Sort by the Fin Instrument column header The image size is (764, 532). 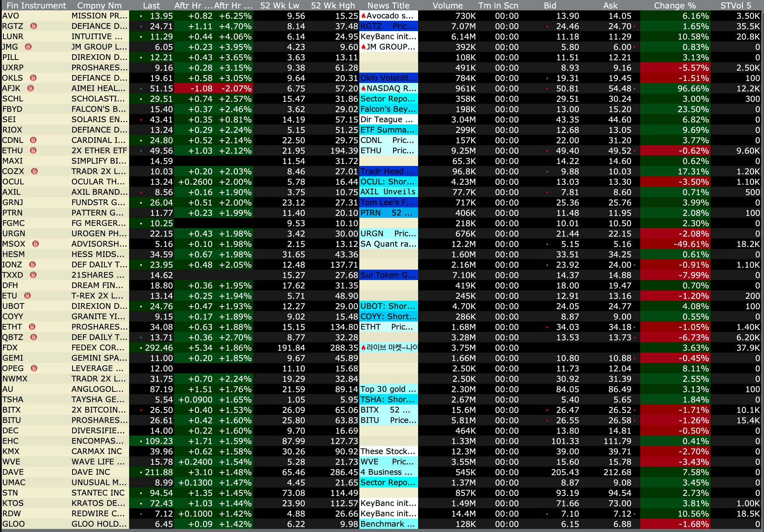tap(36, 5)
